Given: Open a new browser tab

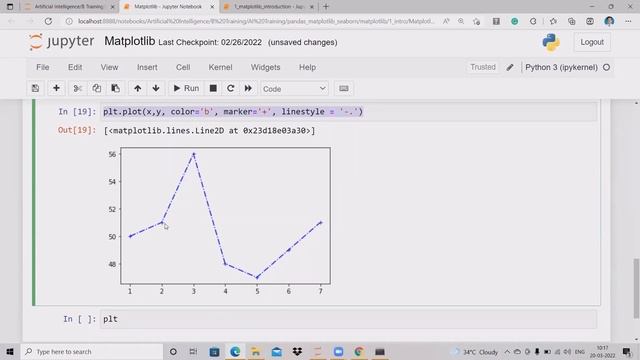Looking at the screenshot, I should pos(326,7).
